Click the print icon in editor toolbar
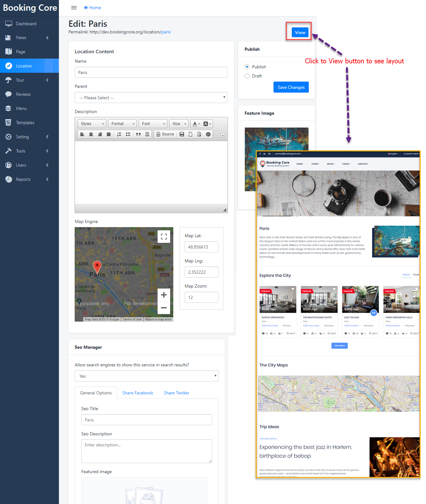Screen dimensions: 426x504 [x=208, y=134]
